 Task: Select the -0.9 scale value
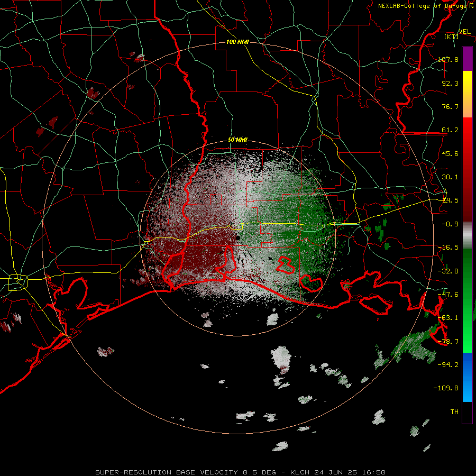tap(450, 224)
